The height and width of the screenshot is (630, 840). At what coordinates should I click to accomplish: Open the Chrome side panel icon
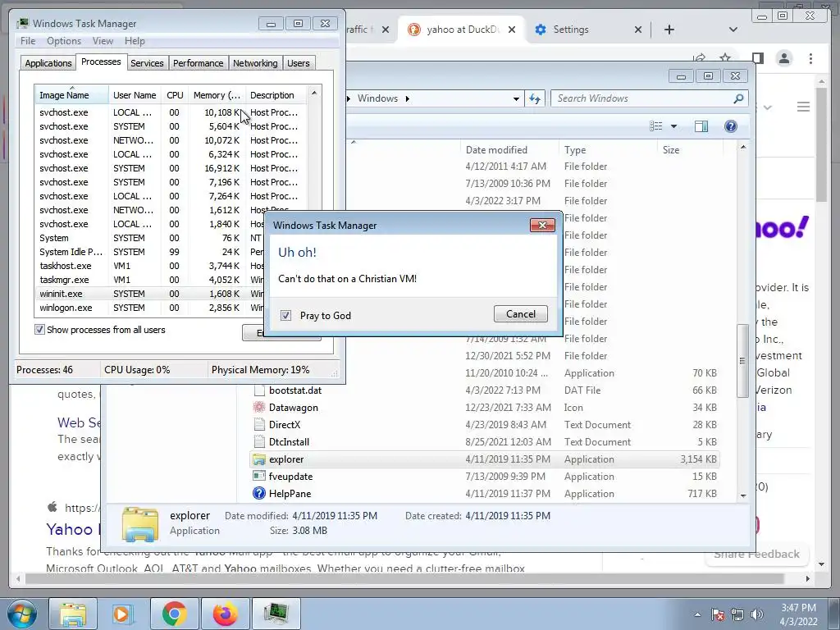[x=757, y=58]
